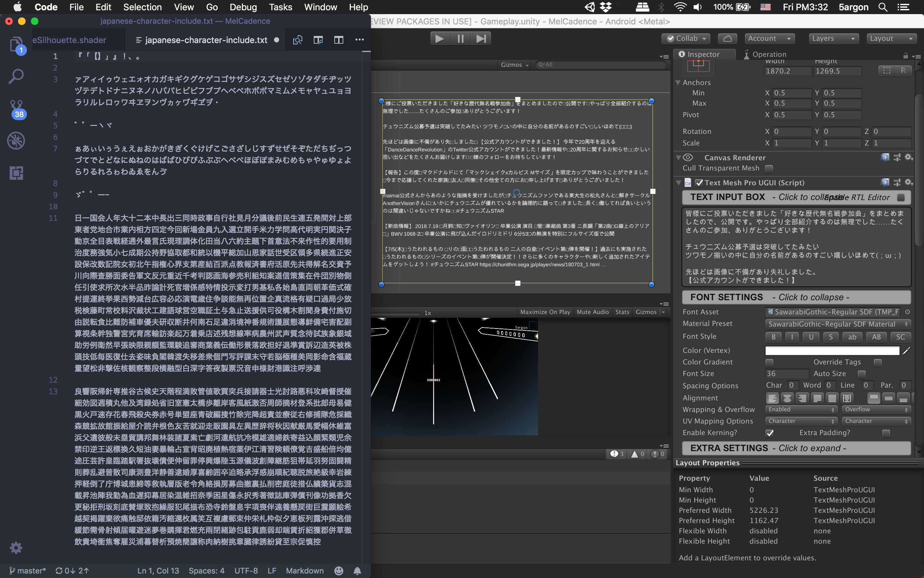
Task: Open the Debug view in VS Code sidebar
Action: [x=16, y=141]
